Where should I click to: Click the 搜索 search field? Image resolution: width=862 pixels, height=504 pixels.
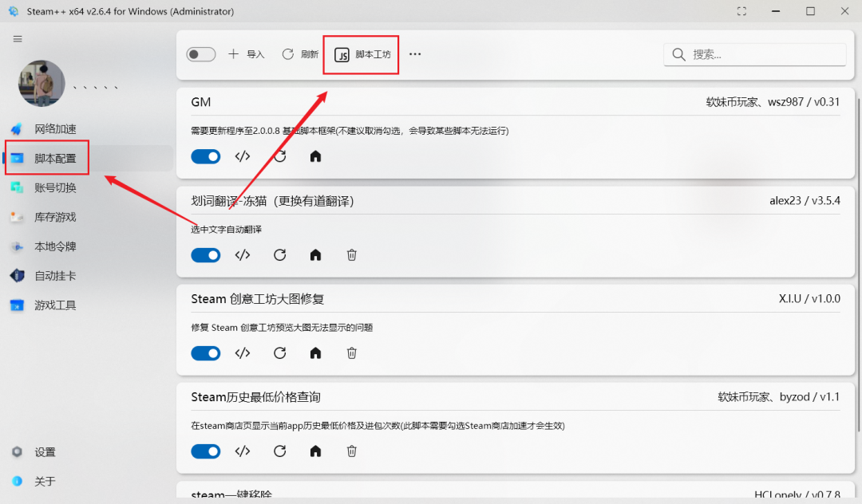(x=755, y=54)
